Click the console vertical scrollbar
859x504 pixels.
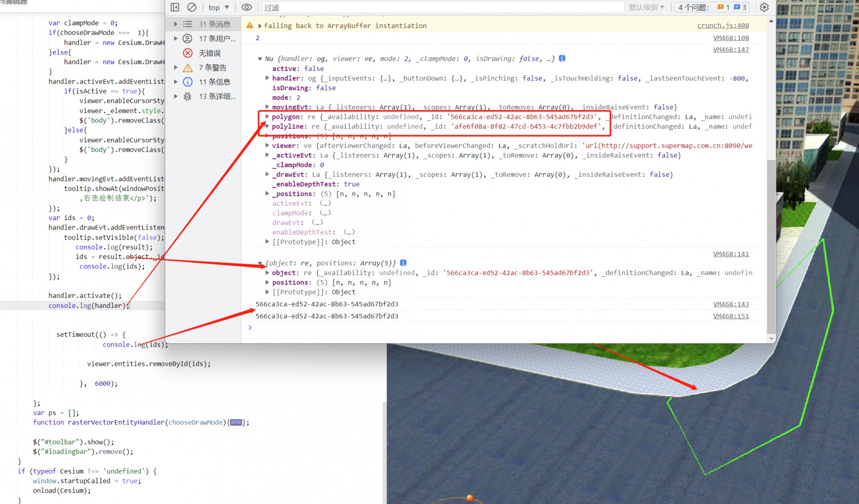point(771,246)
